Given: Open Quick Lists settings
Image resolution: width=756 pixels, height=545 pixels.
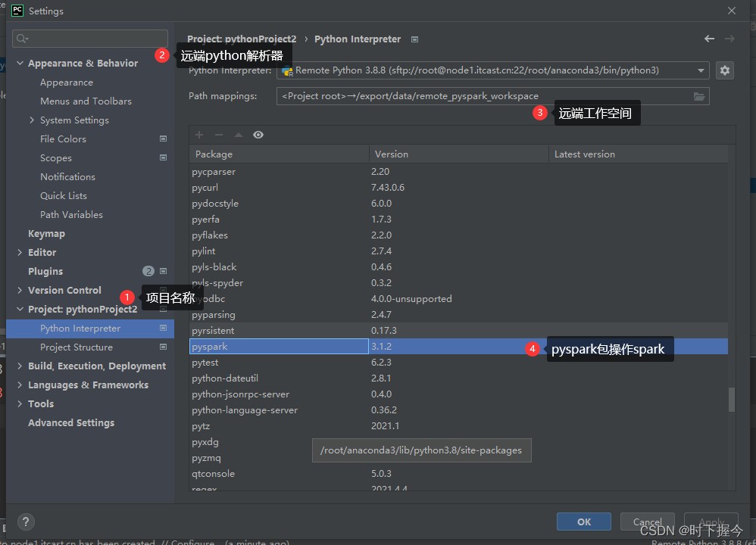Looking at the screenshot, I should click(x=64, y=195).
